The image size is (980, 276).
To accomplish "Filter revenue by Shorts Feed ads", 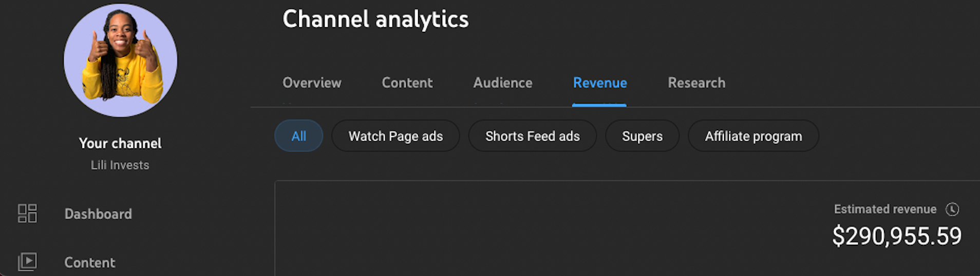I will tap(533, 136).
